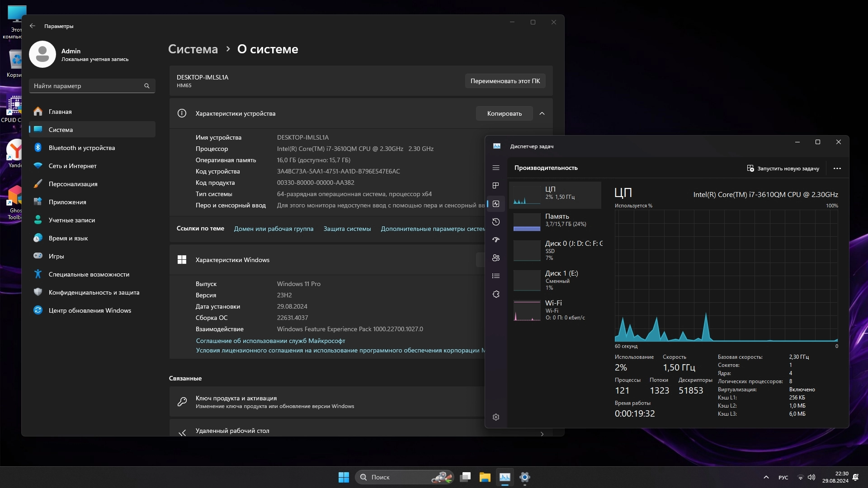Open Task Manager hamburger navigation menu
The height and width of the screenshot is (488, 868).
(x=496, y=168)
